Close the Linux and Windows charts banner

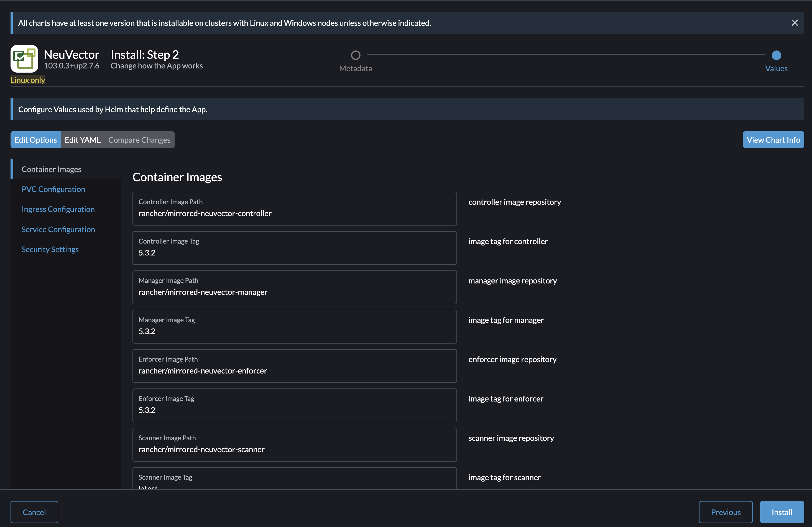tap(795, 23)
